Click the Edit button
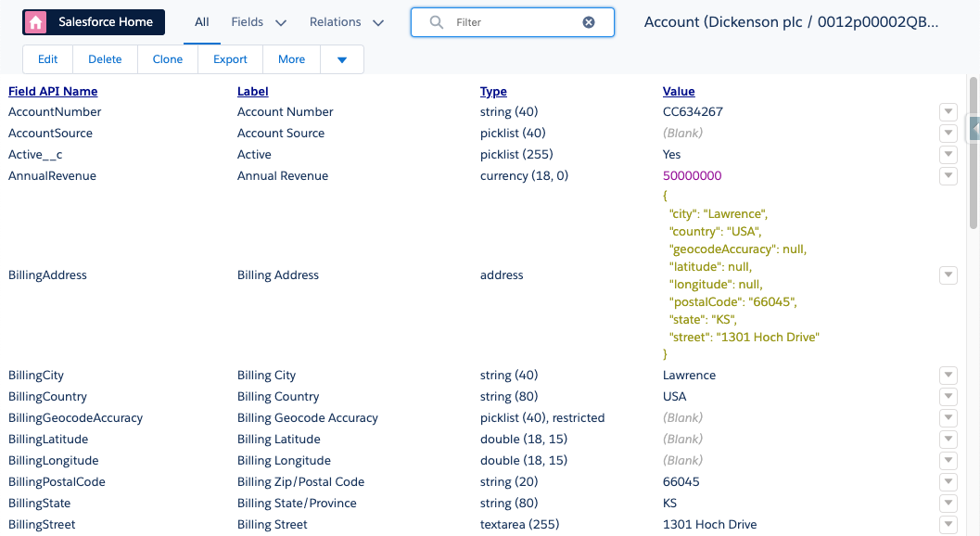The image size is (980, 536). pyautogui.click(x=47, y=59)
